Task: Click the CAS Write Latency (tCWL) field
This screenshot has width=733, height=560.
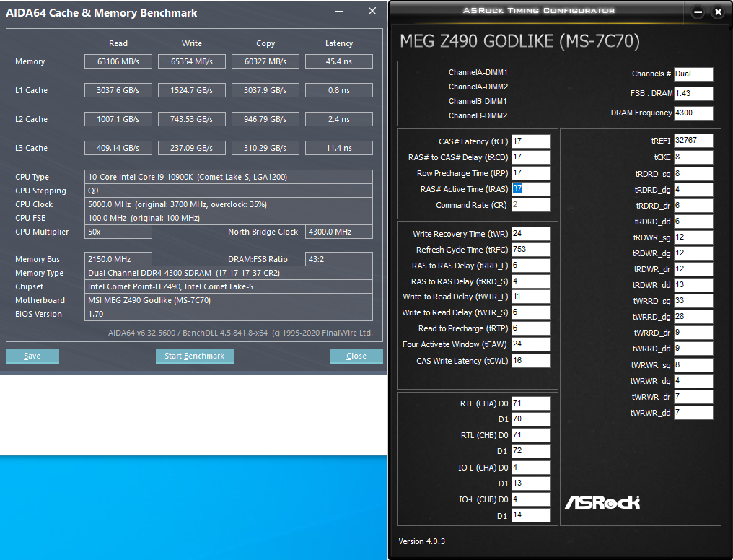Action: tap(531, 360)
